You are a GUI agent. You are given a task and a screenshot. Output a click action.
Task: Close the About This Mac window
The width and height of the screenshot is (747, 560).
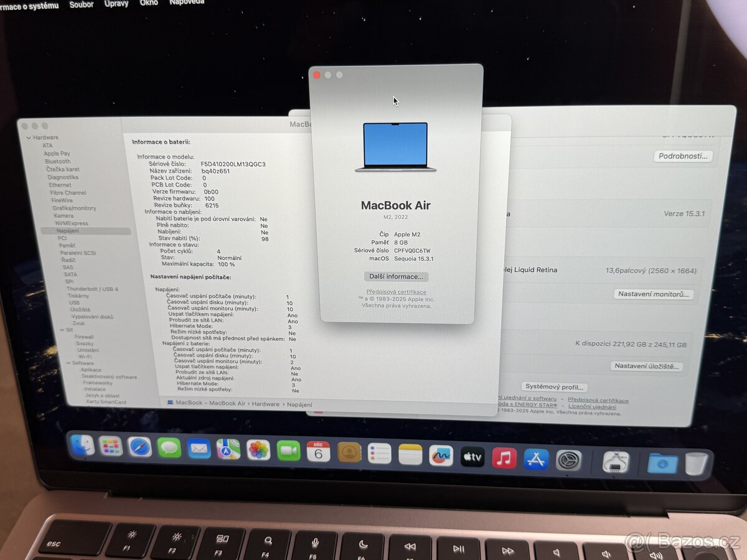(x=316, y=75)
